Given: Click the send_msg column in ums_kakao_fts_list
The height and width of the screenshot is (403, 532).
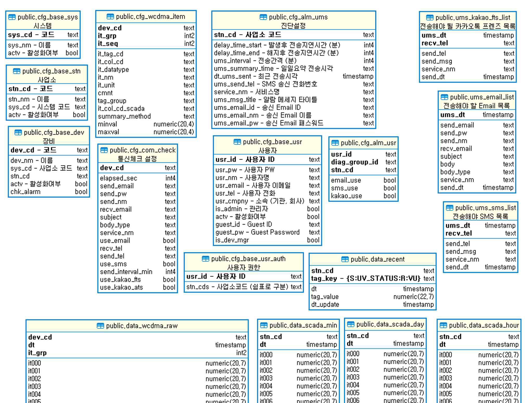Looking at the screenshot, I should [468, 61].
